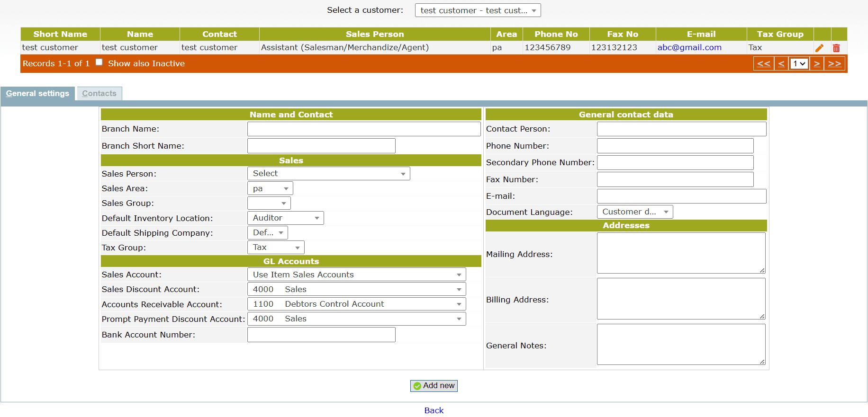Switch to the Contacts tab

pos(99,94)
